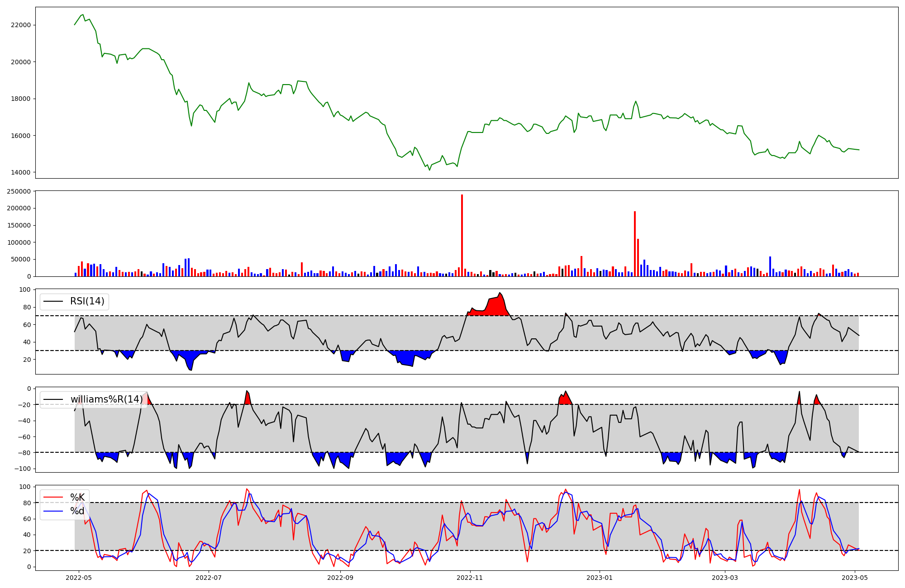Click the tallest red volume bar
This screenshot has height=588, width=905.
click(x=462, y=235)
